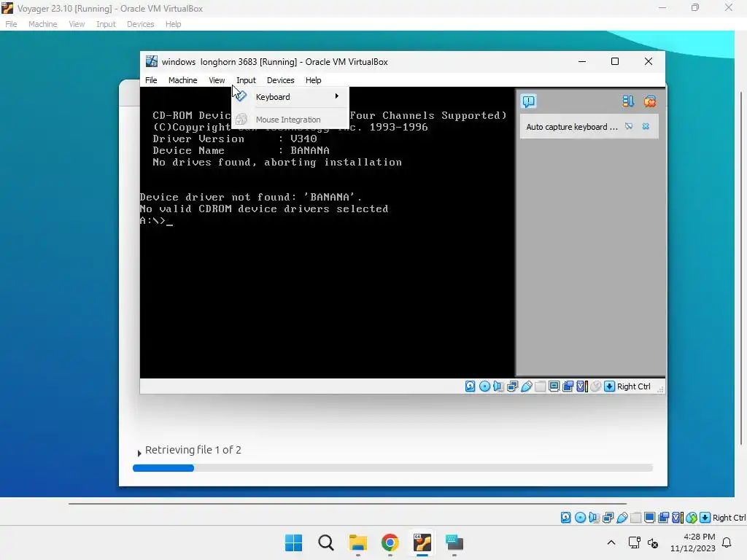Viewport: 747px width, 560px height.
Task: Click recording indicator in longhorn status bar
Action: 568,386
